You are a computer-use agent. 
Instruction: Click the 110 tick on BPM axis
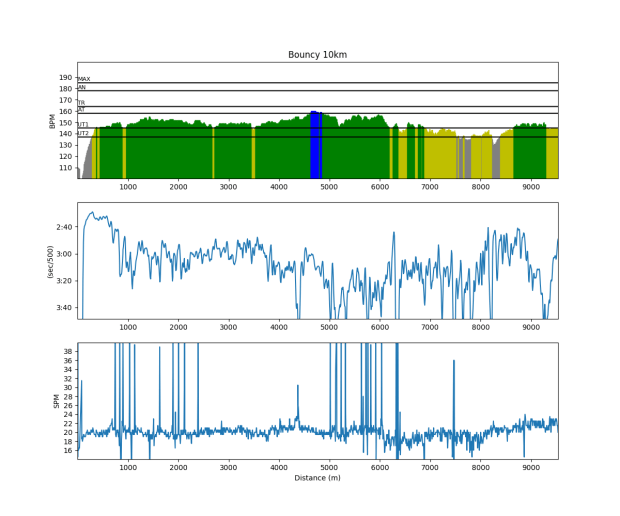tap(65, 168)
